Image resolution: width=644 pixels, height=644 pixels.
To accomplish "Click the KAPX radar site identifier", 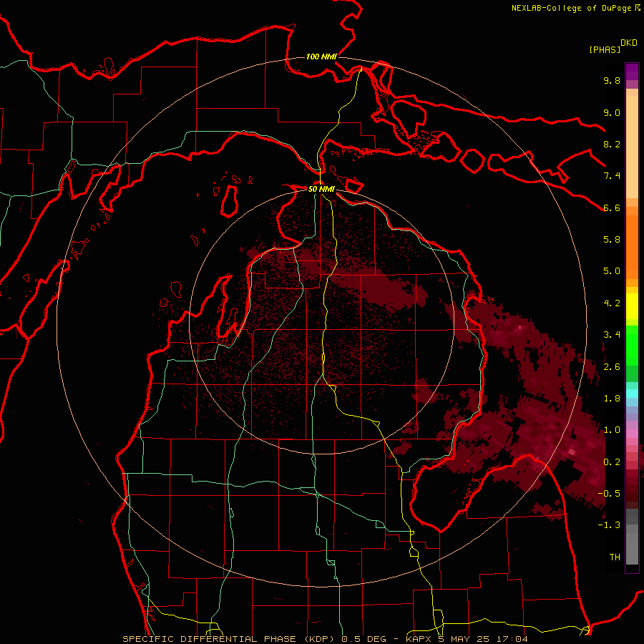I will click(x=419, y=639).
